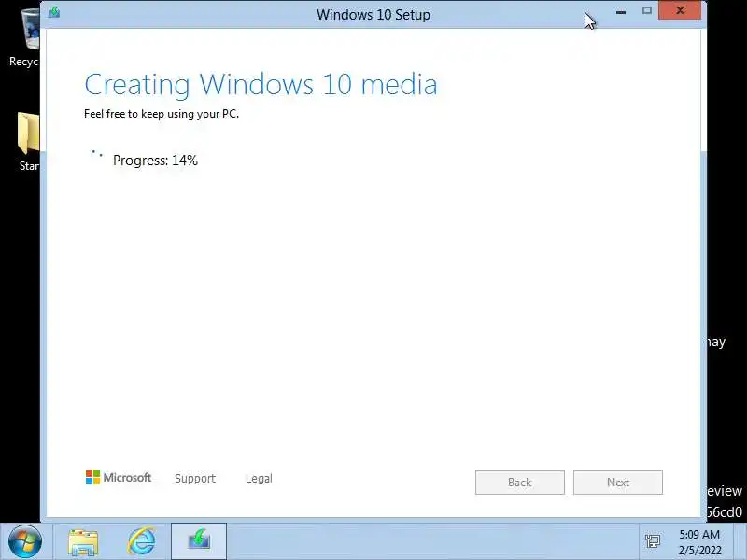Close the Windows 10 Setup window
The width and height of the screenshot is (747, 560).
680,10
